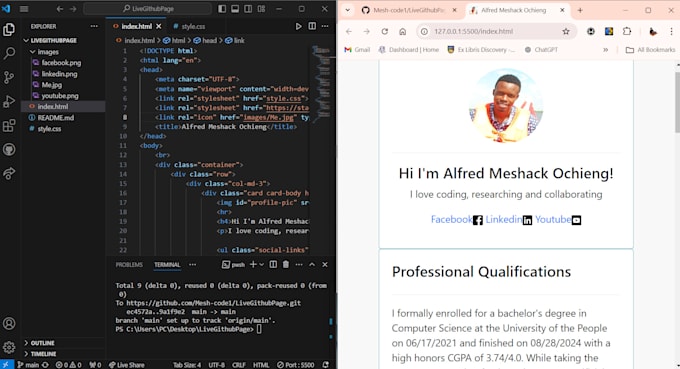Open README.md in the Explorer

click(56, 118)
